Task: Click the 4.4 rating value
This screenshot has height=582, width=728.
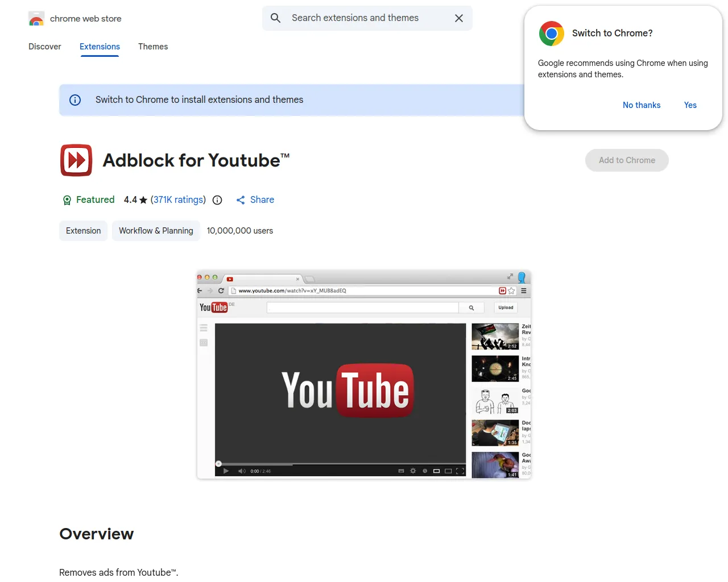Action: (130, 200)
